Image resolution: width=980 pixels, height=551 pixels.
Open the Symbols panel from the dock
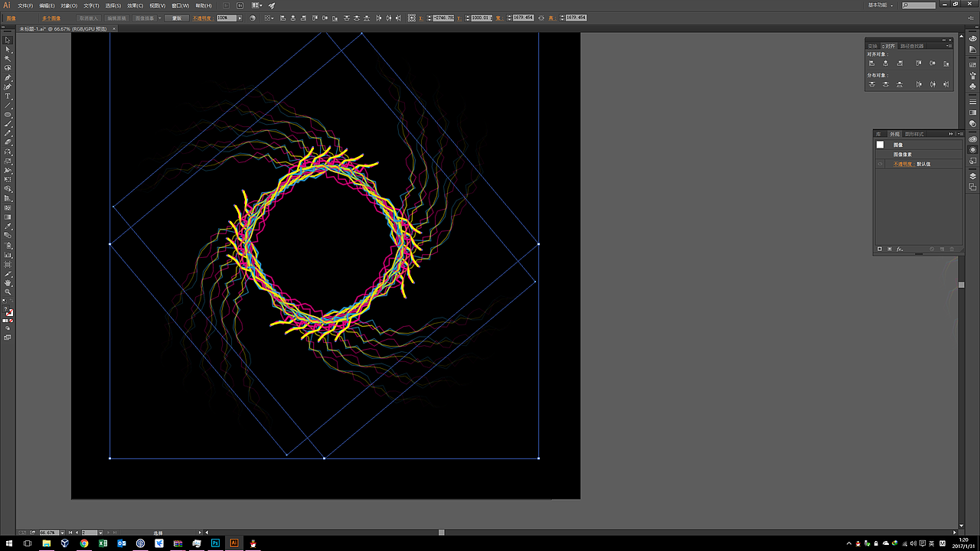(972, 86)
